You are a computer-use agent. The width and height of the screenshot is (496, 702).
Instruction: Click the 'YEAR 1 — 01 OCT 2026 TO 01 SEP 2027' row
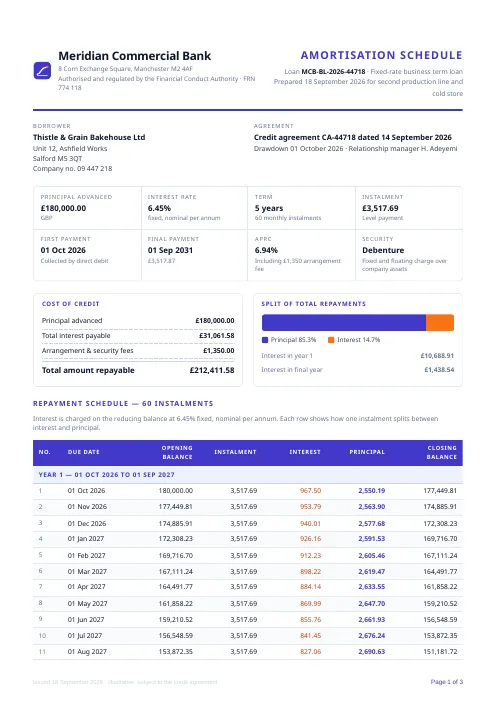pyautogui.click(x=248, y=475)
